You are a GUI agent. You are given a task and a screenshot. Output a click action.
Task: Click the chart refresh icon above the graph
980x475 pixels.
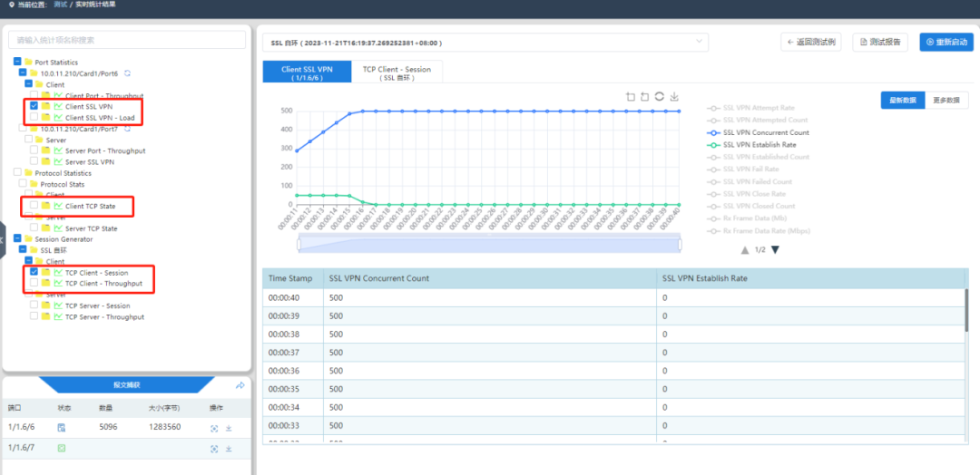click(x=660, y=97)
